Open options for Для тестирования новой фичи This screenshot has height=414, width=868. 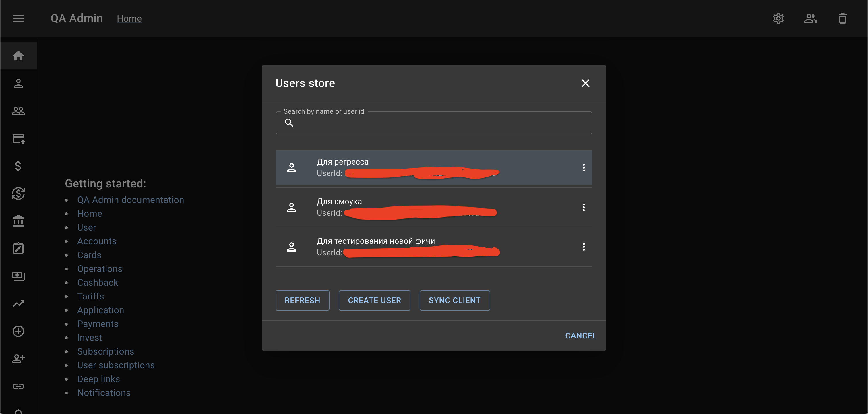pyautogui.click(x=584, y=247)
